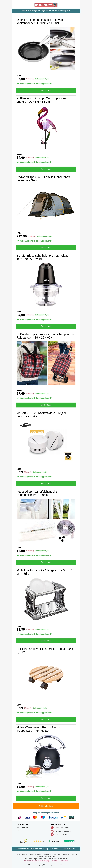This screenshot has width=92, height=868.
Task: Click the Facebook contact icon
Action: pos(52,834)
